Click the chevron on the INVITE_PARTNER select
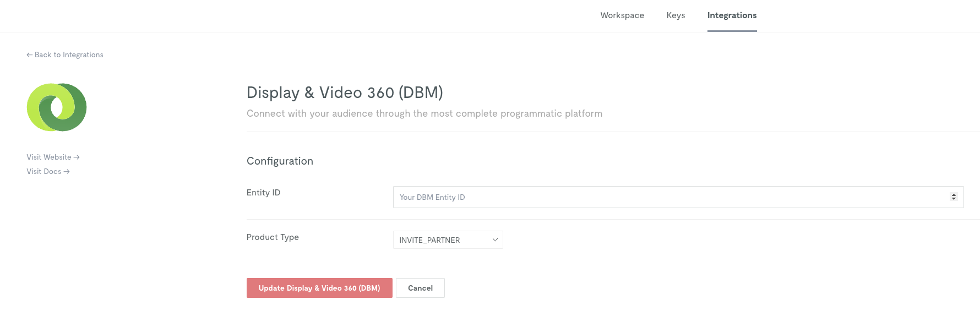The height and width of the screenshot is (327, 980). 495,240
